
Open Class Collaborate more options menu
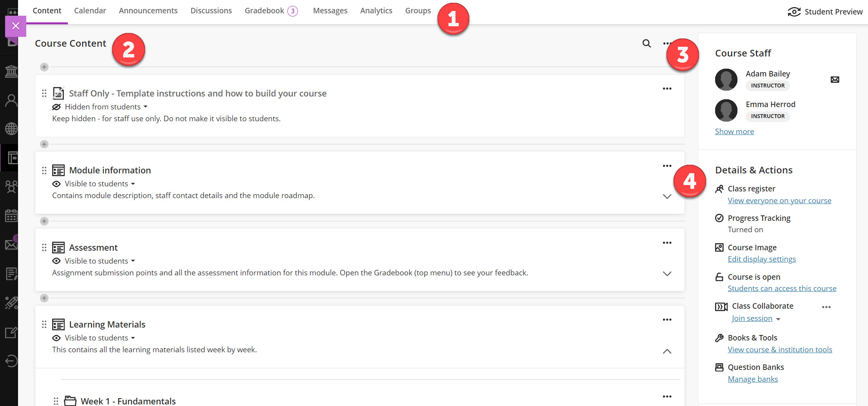pyautogui.click(x=826, y=307)
